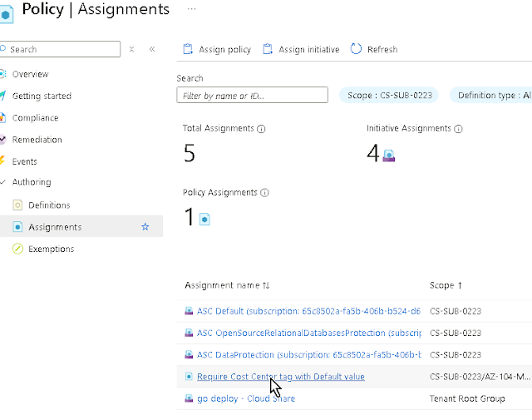Screen dimensions: 532x420
Task: Click Tenant Root Group scope cell
Action: [467, 398]
